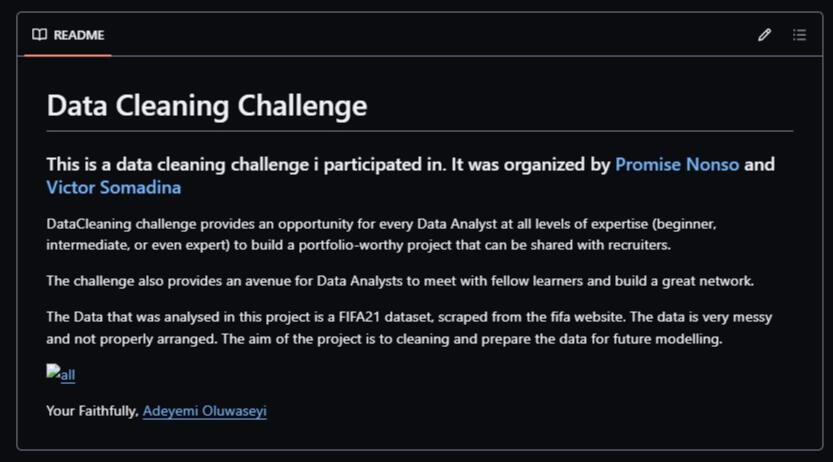The image size is (833, 462).
Task: Open the Promise Nonso link
Action: click(x=677, y=164)
